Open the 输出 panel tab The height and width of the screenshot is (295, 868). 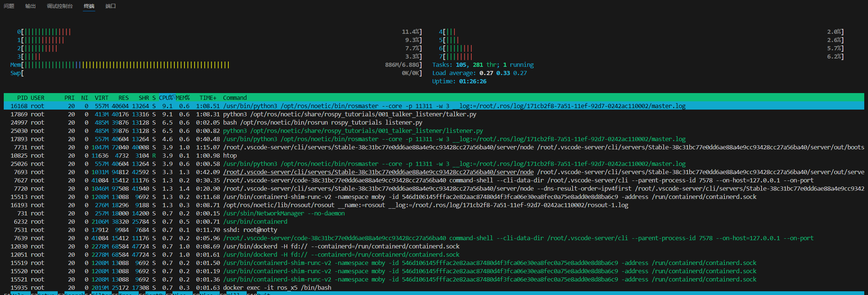pos(30,6)
